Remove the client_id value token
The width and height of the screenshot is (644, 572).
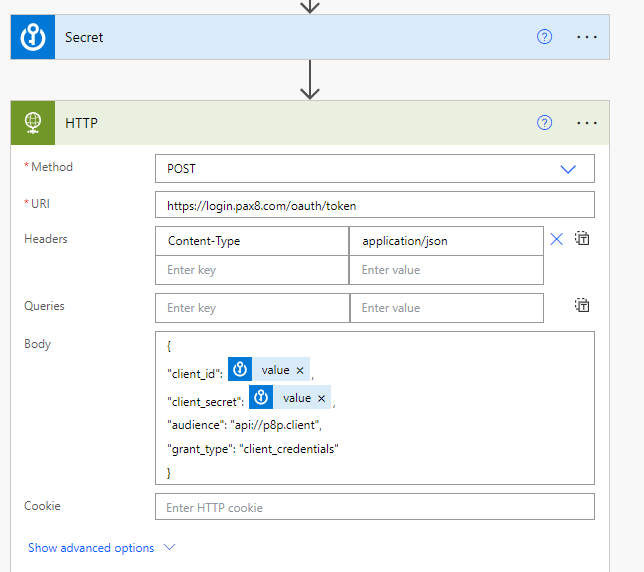pyautogui.click(x=300, y=370)
